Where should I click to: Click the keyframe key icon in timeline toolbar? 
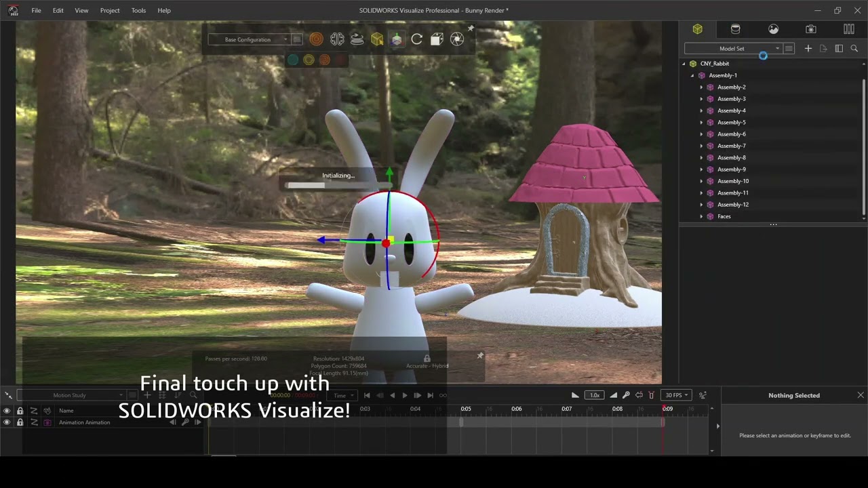(x=626, y=395)
